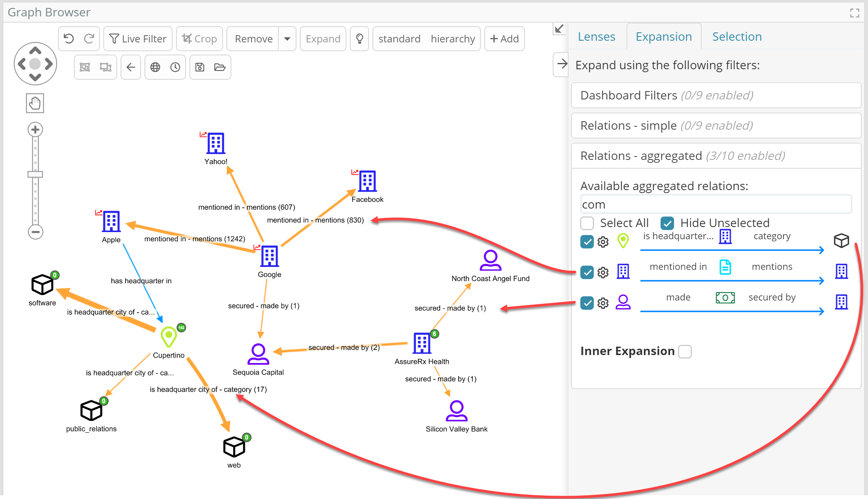Switch to the Expansion tab
Image resolution: width=868 pixels, height=499 pixels.
click(x=663, y=37)
